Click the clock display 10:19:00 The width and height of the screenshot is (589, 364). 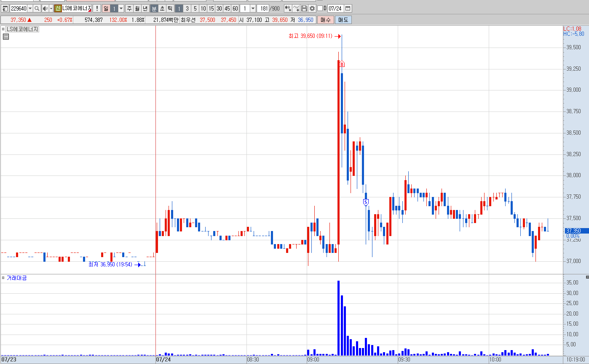(x=575, y=360)
